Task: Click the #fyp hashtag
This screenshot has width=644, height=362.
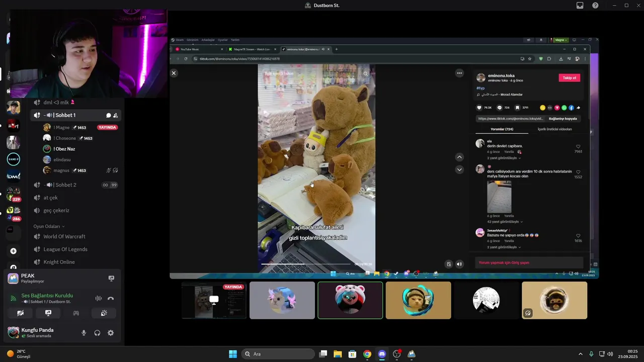Action: tap(480, 88)
